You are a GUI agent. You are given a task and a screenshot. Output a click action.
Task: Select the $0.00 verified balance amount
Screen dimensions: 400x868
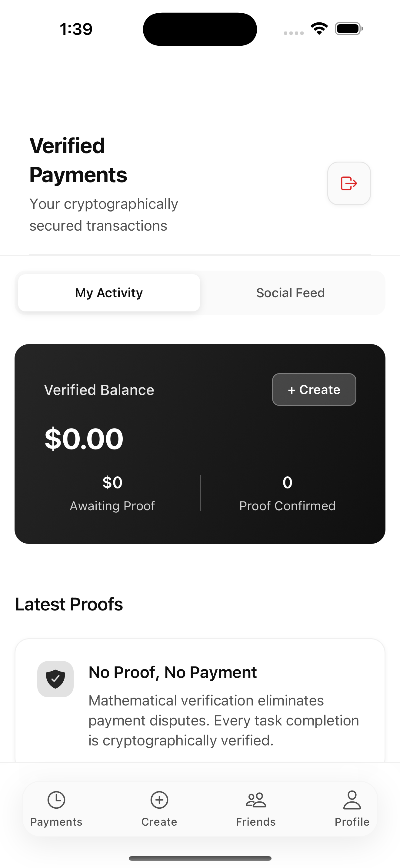click(x=84, y=438)
